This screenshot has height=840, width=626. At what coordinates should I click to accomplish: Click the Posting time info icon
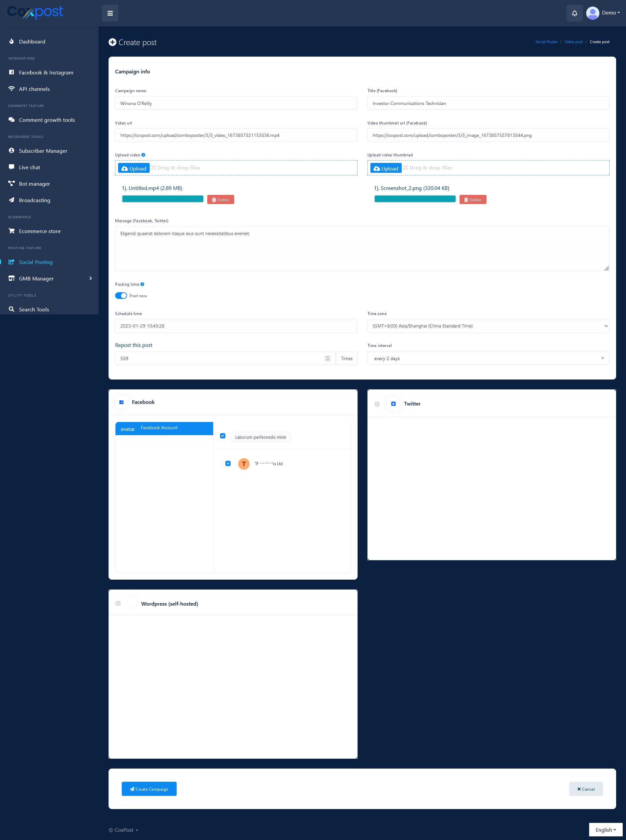click(x=142, y=284)
